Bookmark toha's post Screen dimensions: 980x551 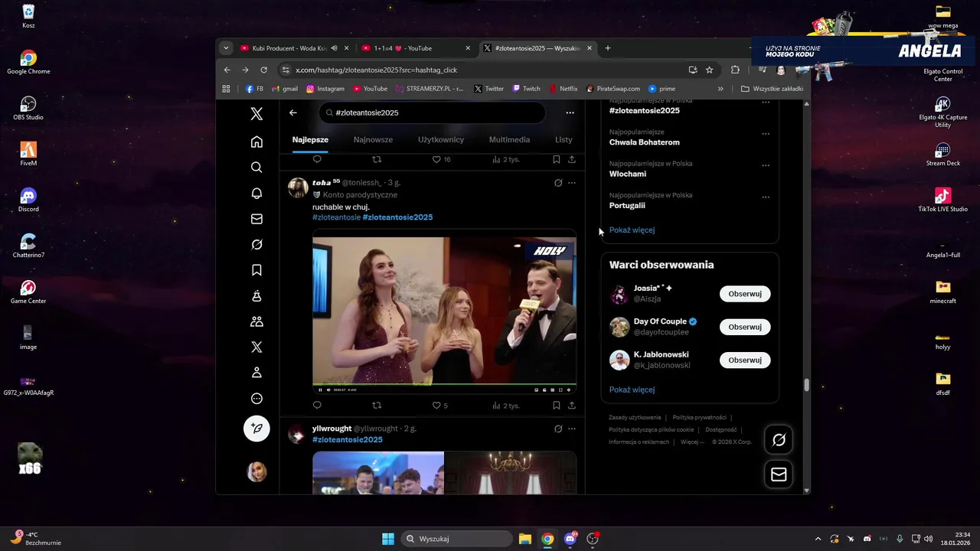point(557,406)
